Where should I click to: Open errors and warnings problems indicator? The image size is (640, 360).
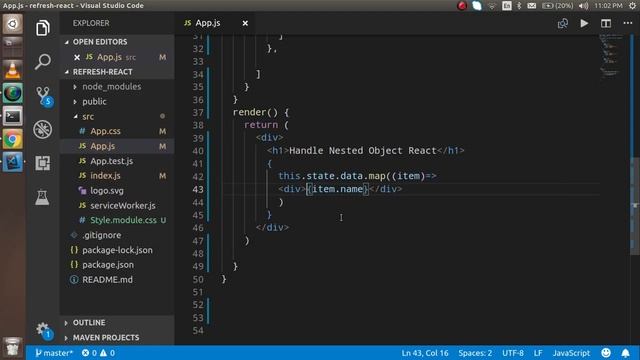(98, 353)
